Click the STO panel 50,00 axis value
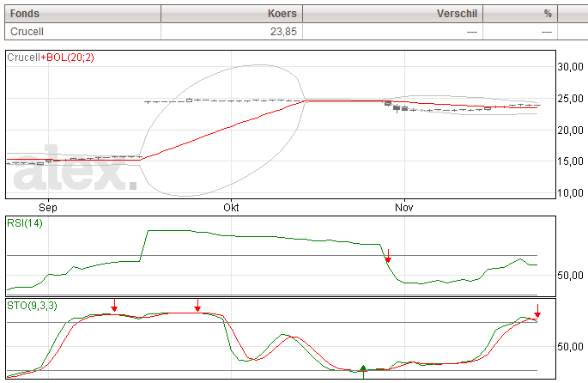Image resolution: width=588 pixels, height=383 pixels. 570,347
